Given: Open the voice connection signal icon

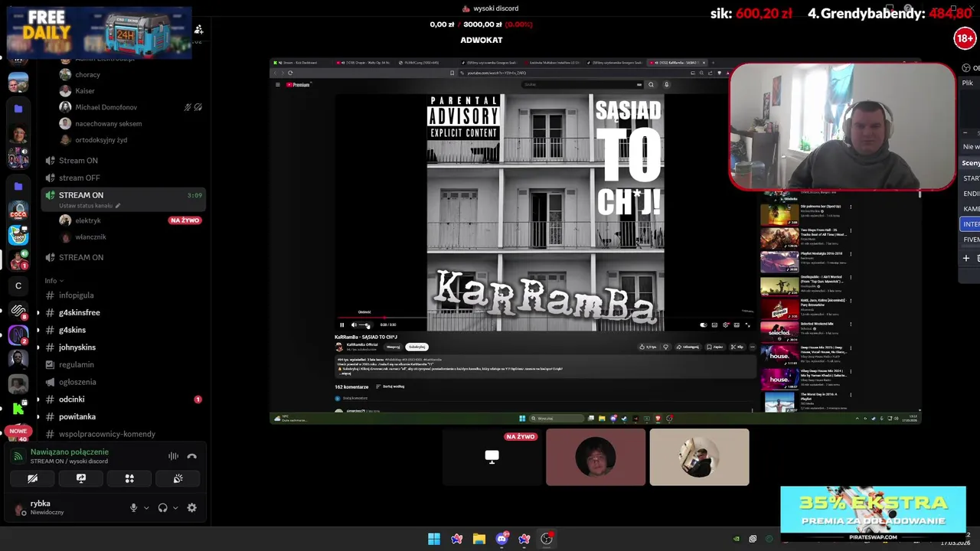Looking at the screenshot, I should tap(18, 456).
